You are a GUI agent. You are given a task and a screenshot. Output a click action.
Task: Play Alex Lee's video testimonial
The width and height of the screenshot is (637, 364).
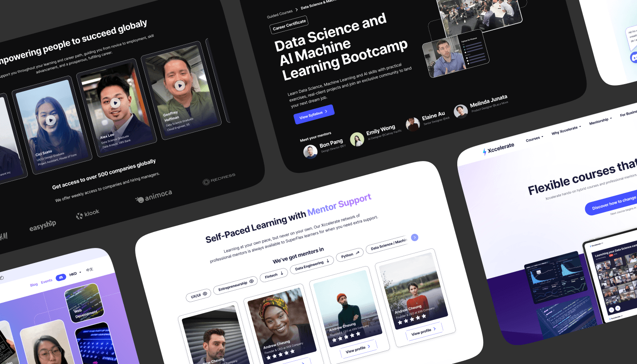(x=115, y=103)
